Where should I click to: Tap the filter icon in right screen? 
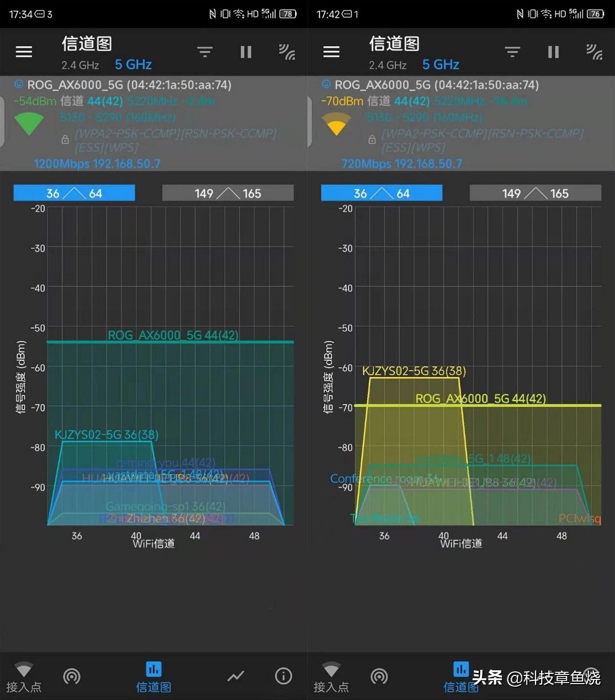[x=512, y=52]
